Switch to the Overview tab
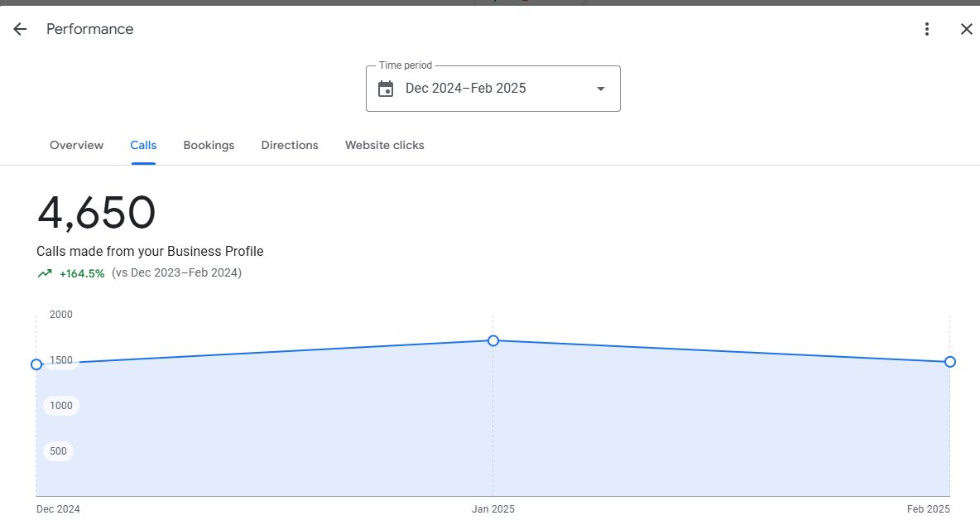The width and height of the screenshot is (980, 530). click(76, 145)
